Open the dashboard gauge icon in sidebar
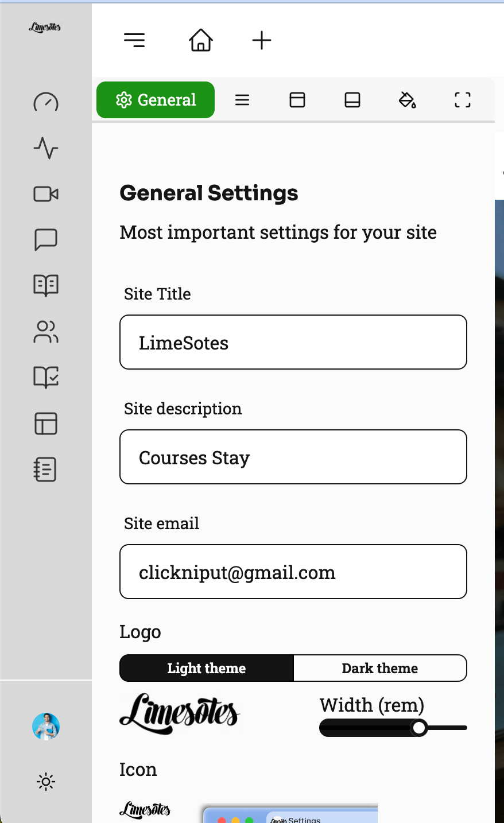 click(x=46, y=102)
